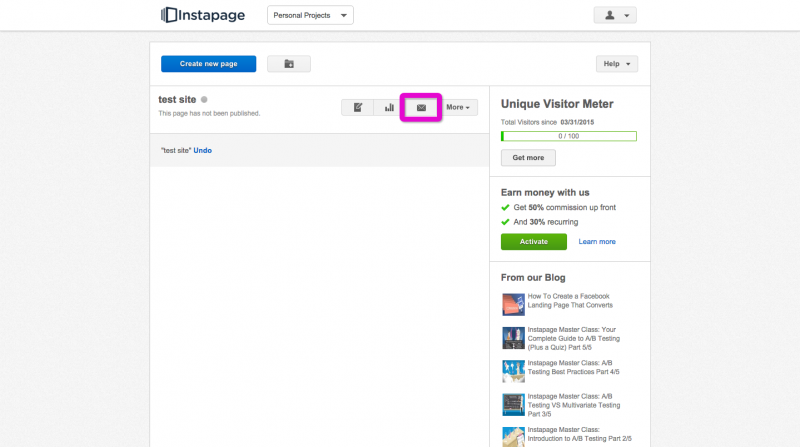Click the 50% commission checkmark icon
Viewport: 800px width, 447px height.
click(x=505, y=207)
